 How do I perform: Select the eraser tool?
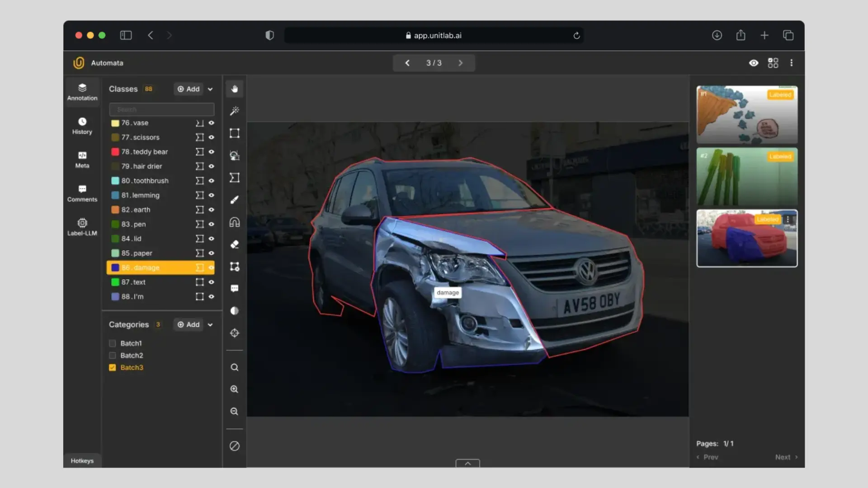(x=234, y=244)
